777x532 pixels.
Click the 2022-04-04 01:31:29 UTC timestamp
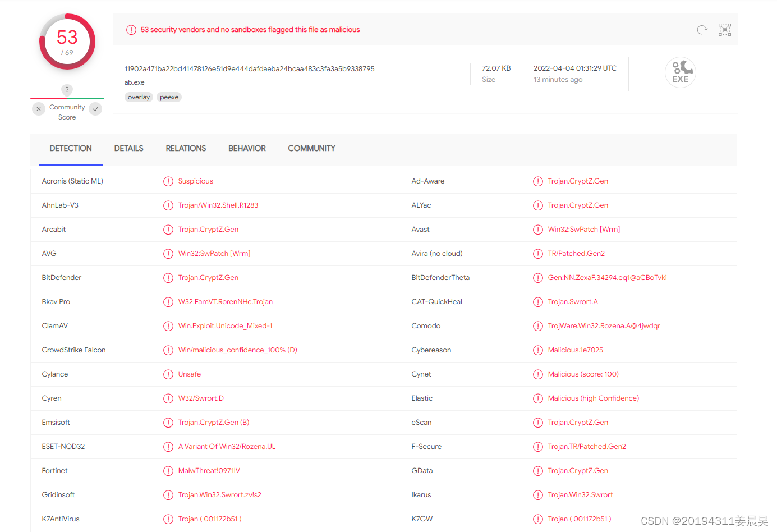[x=575, y=68]
